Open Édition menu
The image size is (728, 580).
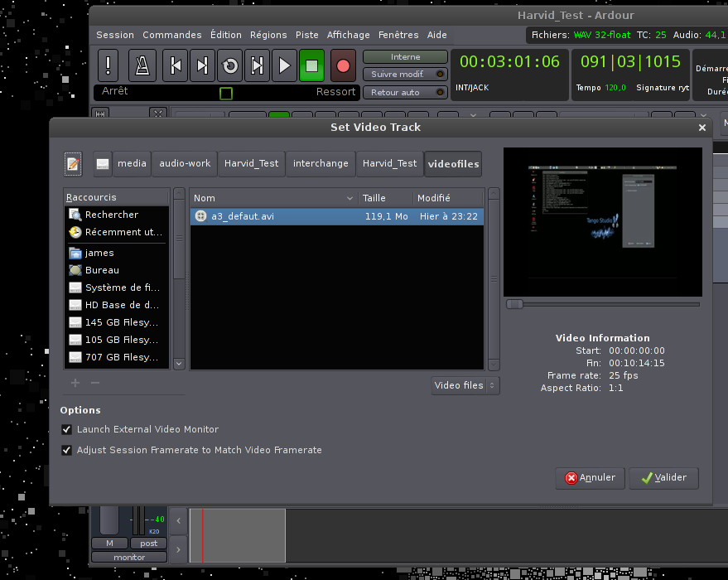point(226,35)
